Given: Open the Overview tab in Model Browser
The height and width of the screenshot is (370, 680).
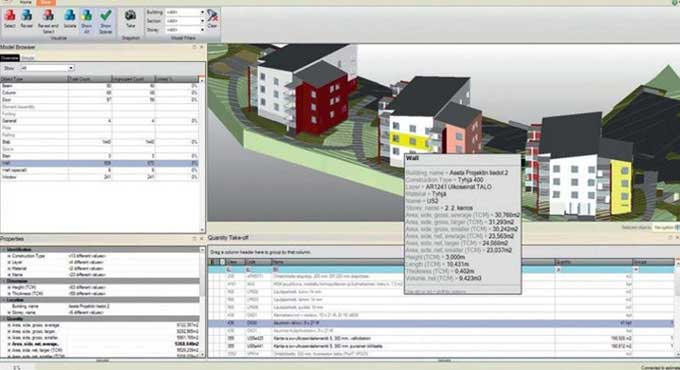Looking at the screenshot, I should click(x=10, y=58).
